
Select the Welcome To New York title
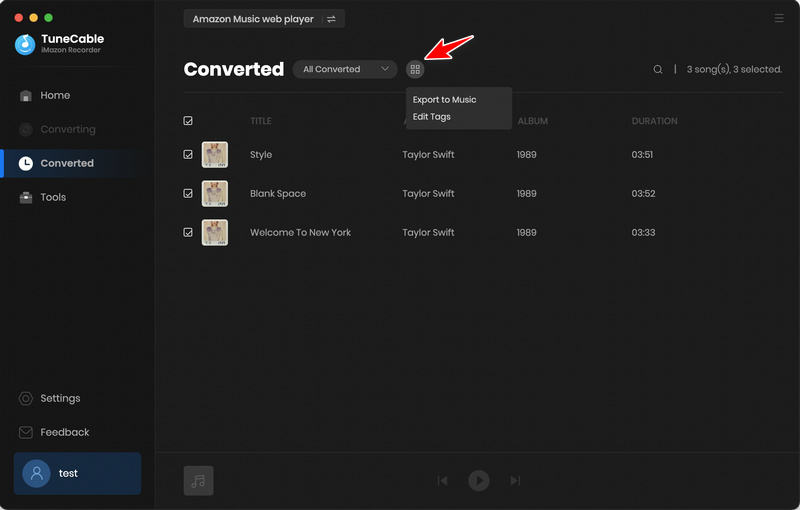(301, 233)
